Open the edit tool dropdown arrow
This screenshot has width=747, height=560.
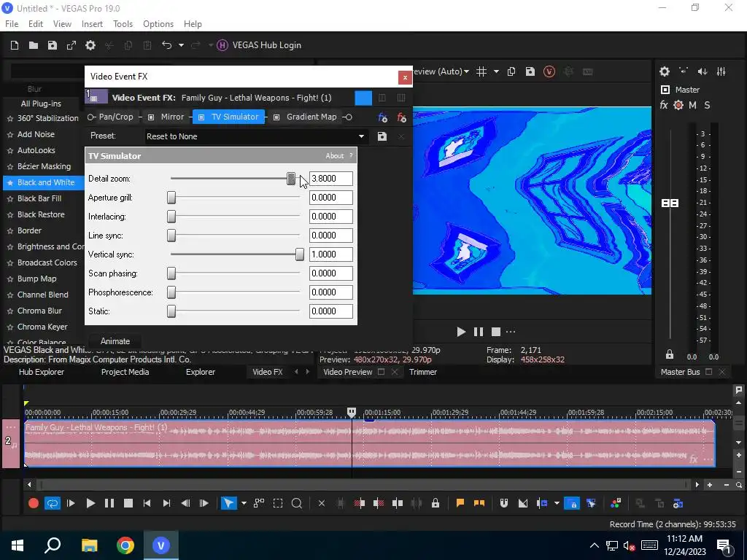[x=244, y=503]
